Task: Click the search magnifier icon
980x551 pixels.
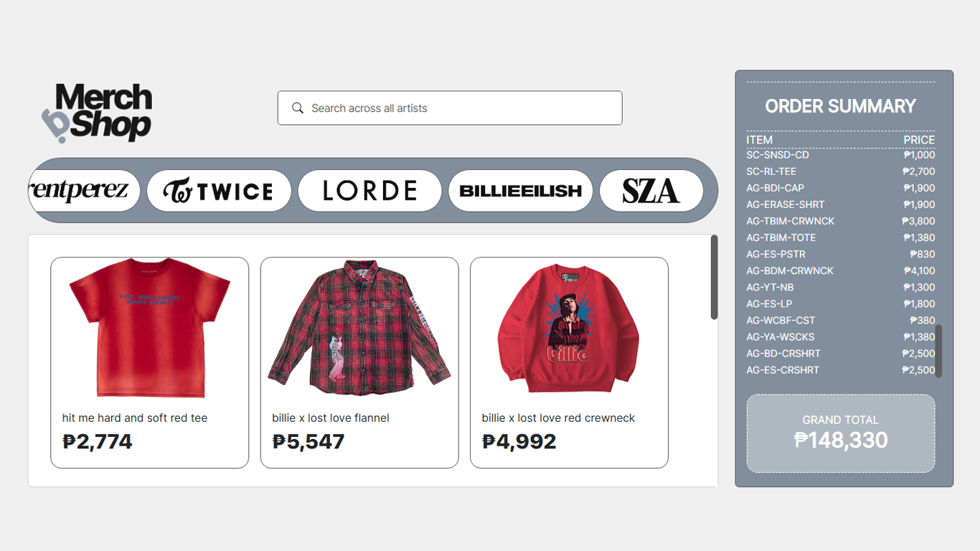Action: tap(298, 108)
